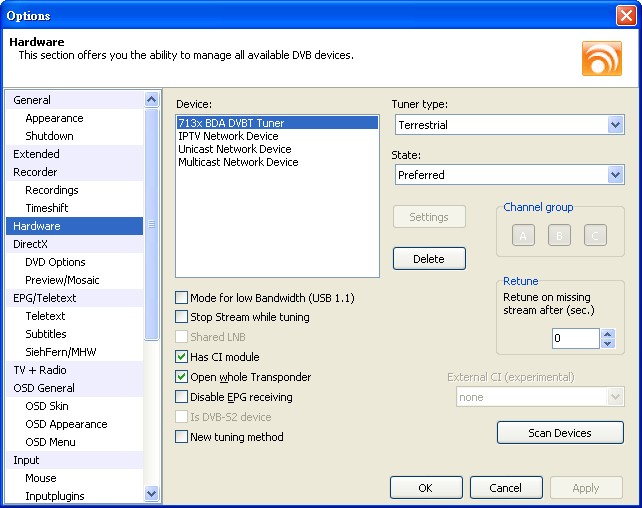Confirm settings with the OK button
The width and height of the screenshot is (642, 508).
(x=426, y=488)
